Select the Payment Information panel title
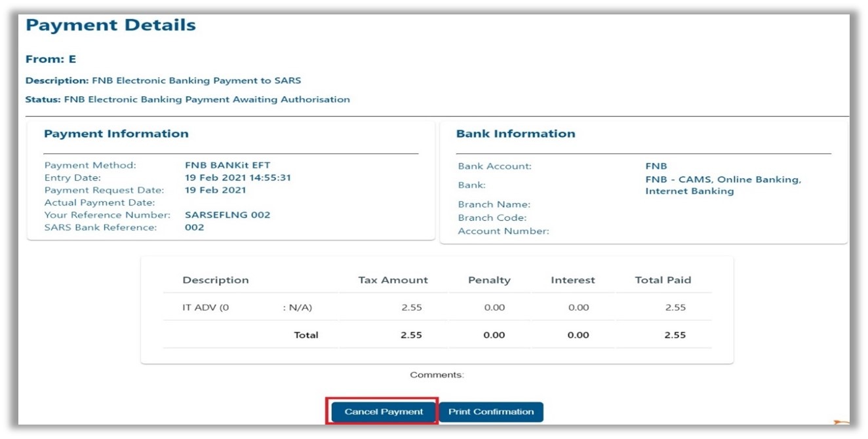The image size is (868, 439). point(116,134)
